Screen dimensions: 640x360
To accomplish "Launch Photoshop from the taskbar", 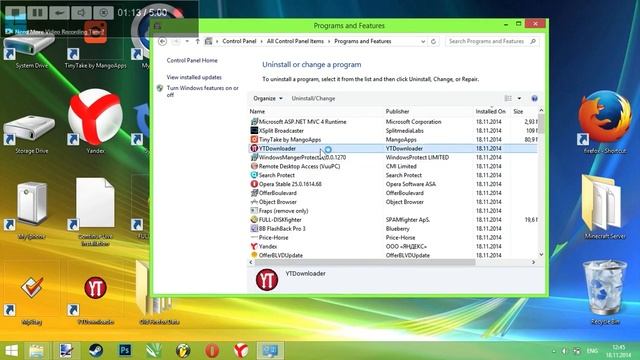I will click(x=125, y=350).
